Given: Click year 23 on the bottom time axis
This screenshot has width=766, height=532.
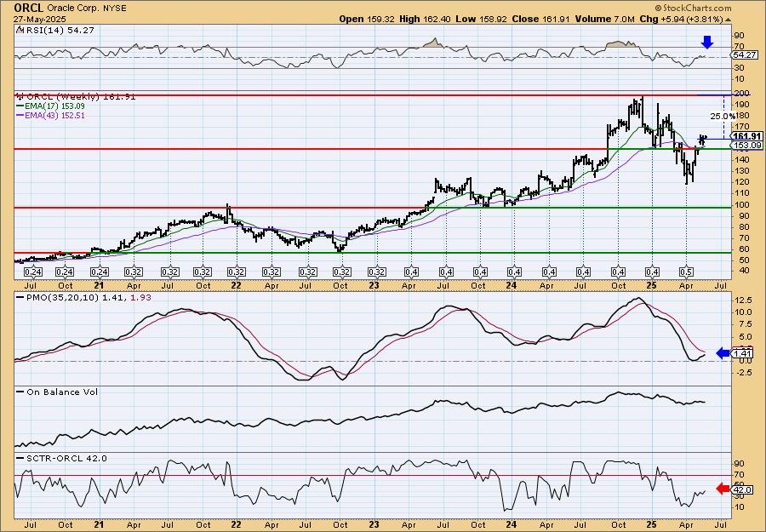Looking at the screenshot, I should (x=374, y=525).
